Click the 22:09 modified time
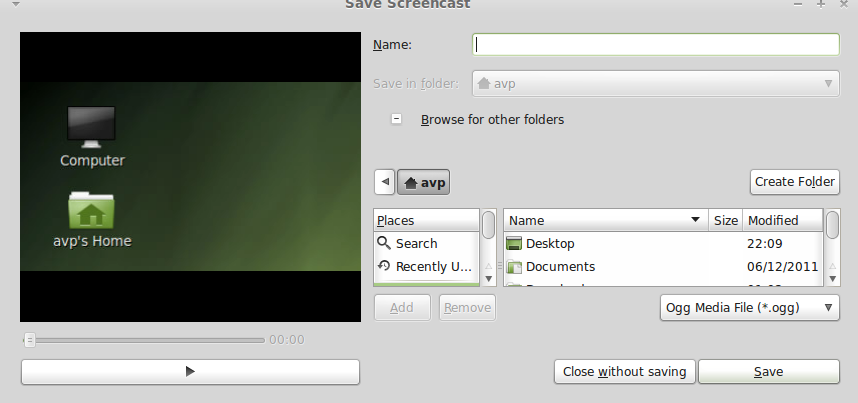Image resolution: width=858 pixels, height=403 pixels. pos(764,243)
